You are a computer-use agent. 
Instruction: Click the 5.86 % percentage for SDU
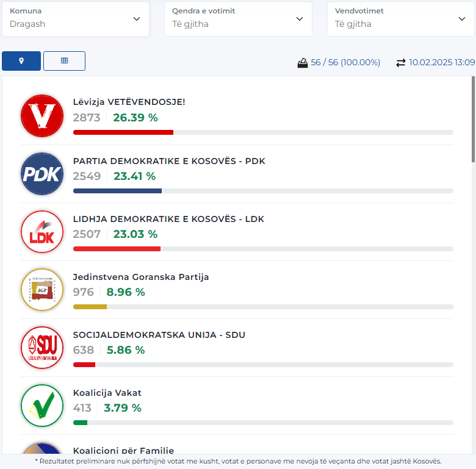(126, 350)
